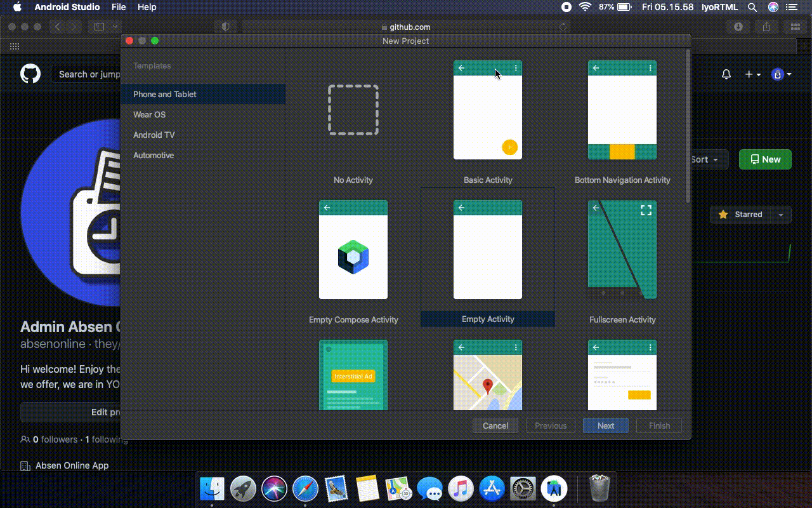This screenshot has height=508, width=812.
Task: Open Siri from the Dock
Action: coord(274,489)
